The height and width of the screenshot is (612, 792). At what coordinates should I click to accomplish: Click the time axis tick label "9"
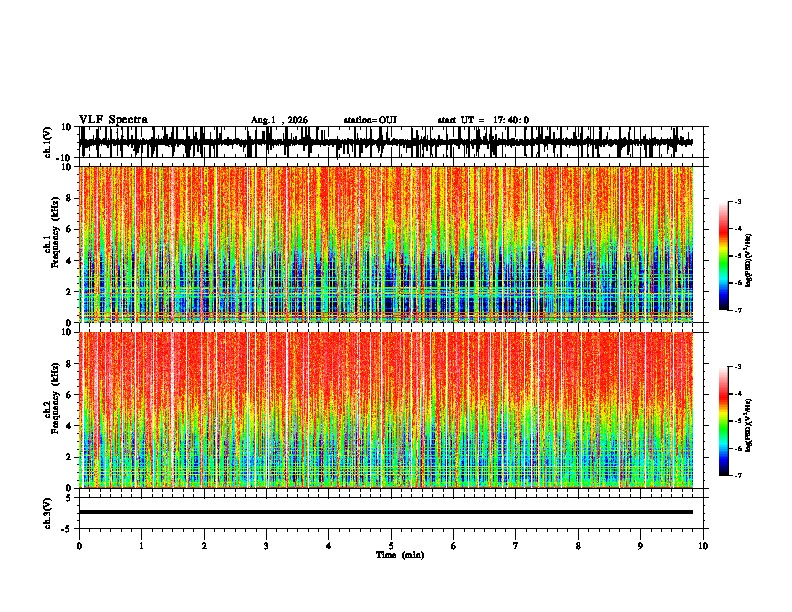tap(640, 546)
